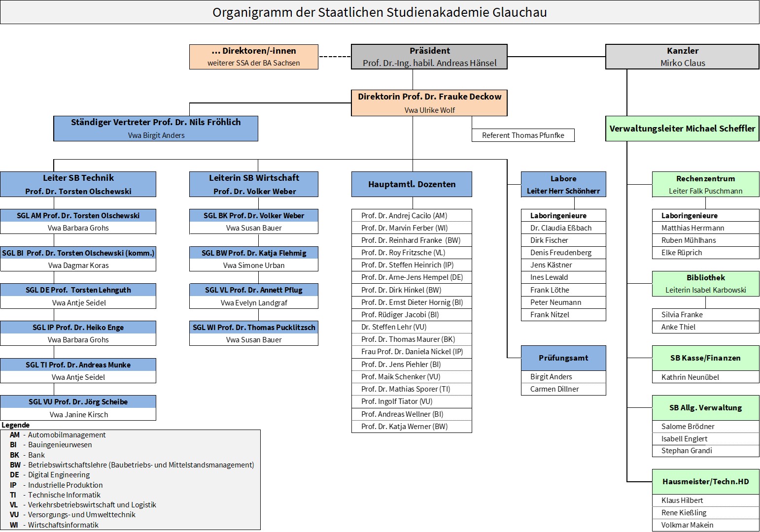The width and height of the screenshot is (760, 532).
Task: Select Rechenzentrum Leiter Falk Puschmann box
Action: [706, 184]
